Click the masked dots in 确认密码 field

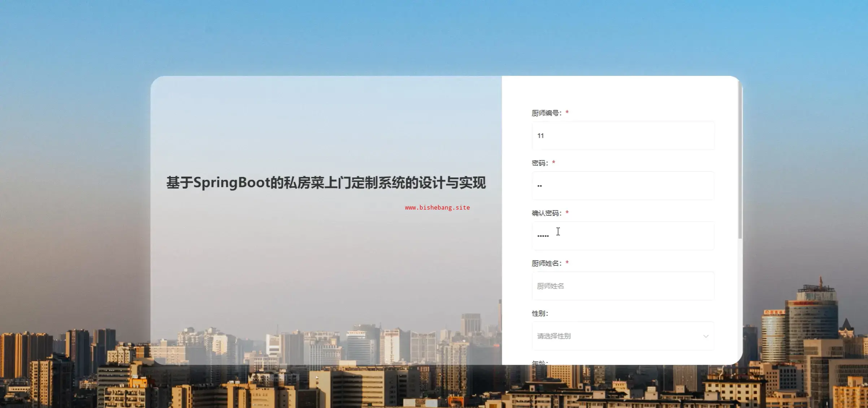(x=543, y=236)
